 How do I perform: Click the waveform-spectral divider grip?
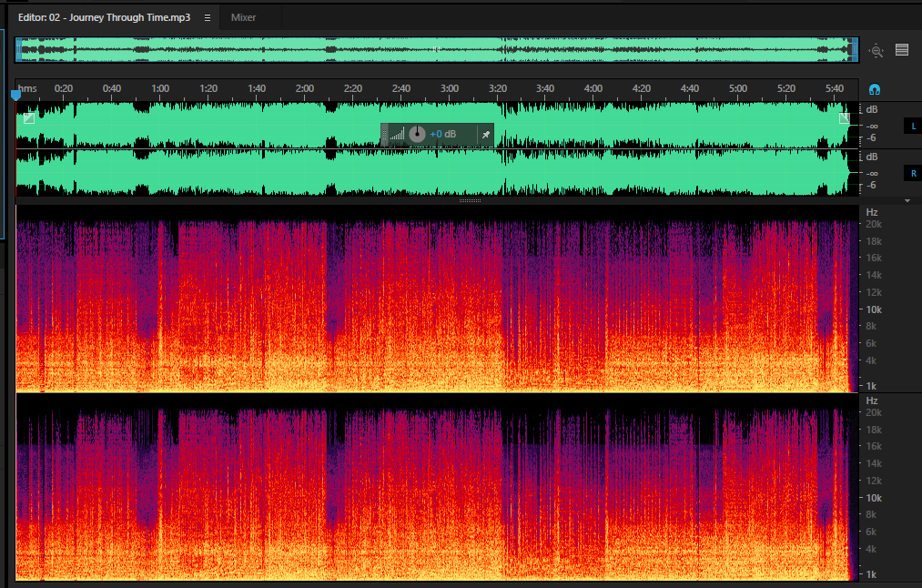pos(470,200)
